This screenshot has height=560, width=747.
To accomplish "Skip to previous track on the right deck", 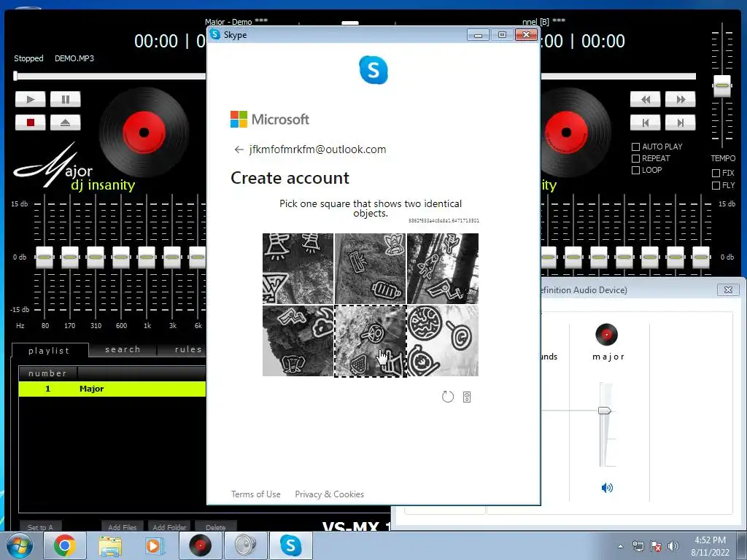I will 645,122.
